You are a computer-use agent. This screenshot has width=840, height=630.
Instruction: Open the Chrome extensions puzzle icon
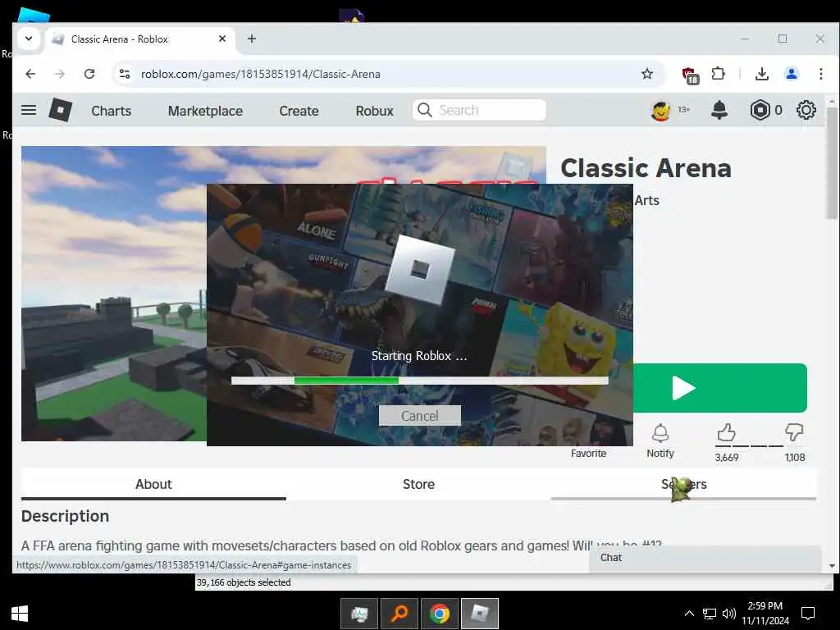click(x=718, y=74)
